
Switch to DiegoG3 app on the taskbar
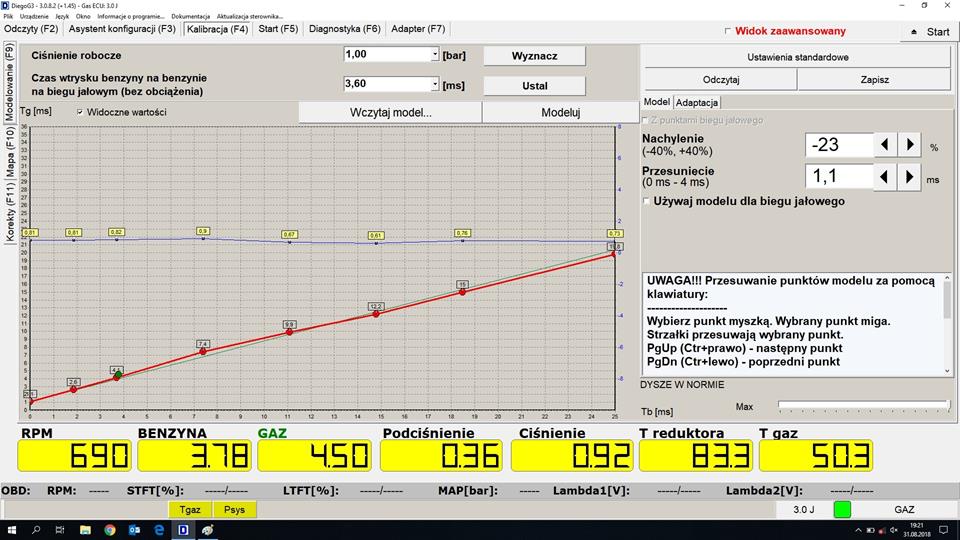point(183,530)
